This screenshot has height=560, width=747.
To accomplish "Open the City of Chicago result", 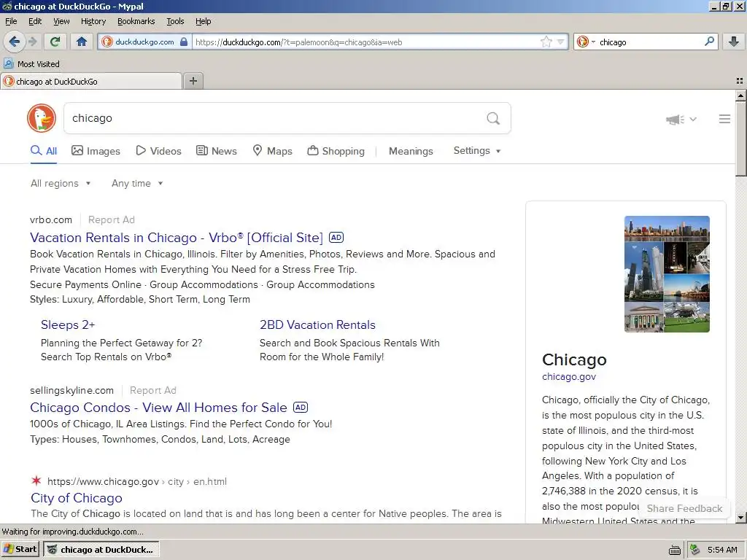I will pyautogui.click(x=76, y=497).
